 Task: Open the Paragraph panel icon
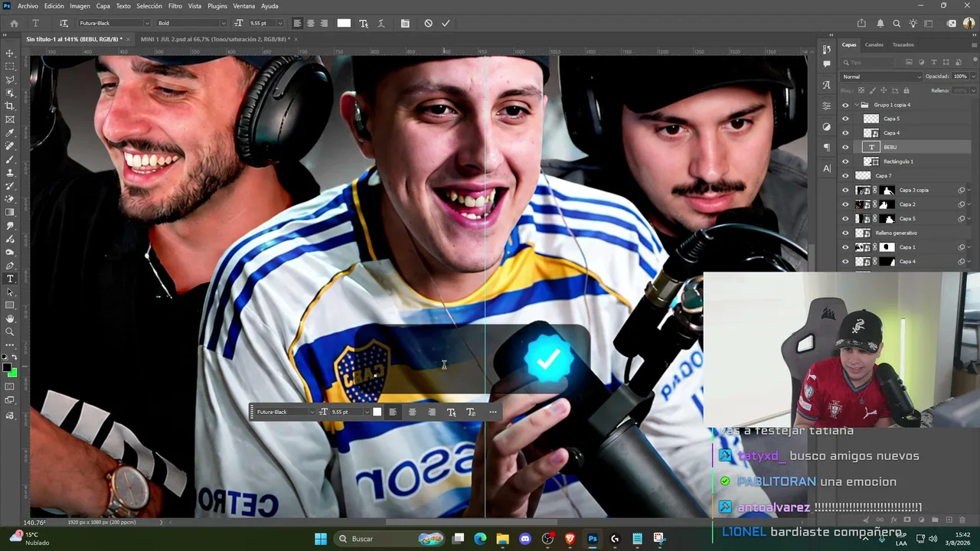click(827, 147)
